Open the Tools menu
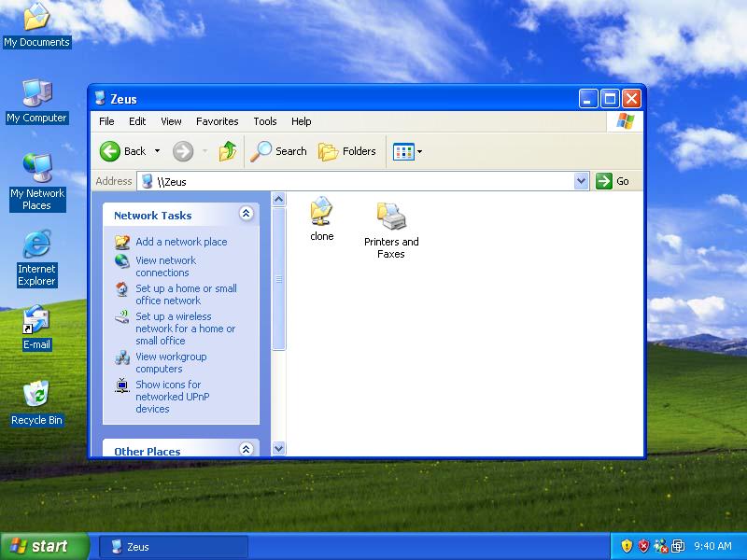Viewport: 747px width, 560px height. [265, 121]
